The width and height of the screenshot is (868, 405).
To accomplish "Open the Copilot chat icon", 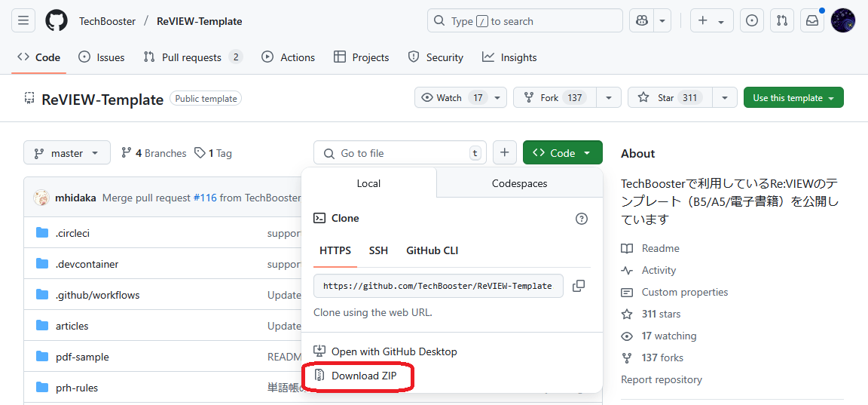I will tap(642, 21).
